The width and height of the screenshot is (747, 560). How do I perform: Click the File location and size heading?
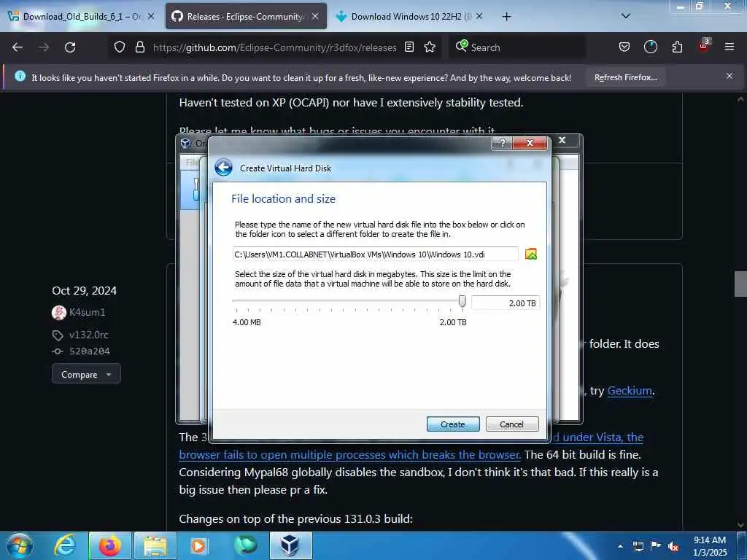(284, 198)
